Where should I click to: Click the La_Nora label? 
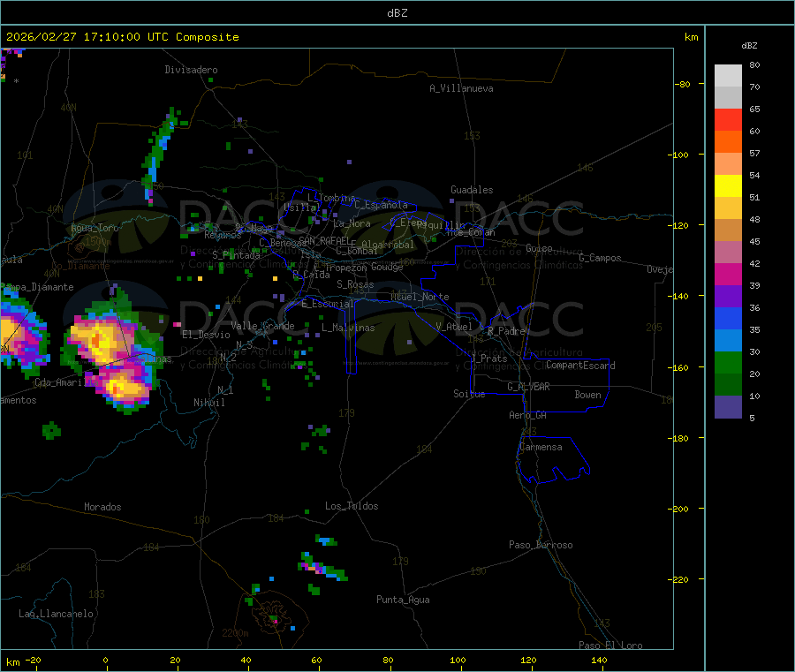[x=352, y=223]
